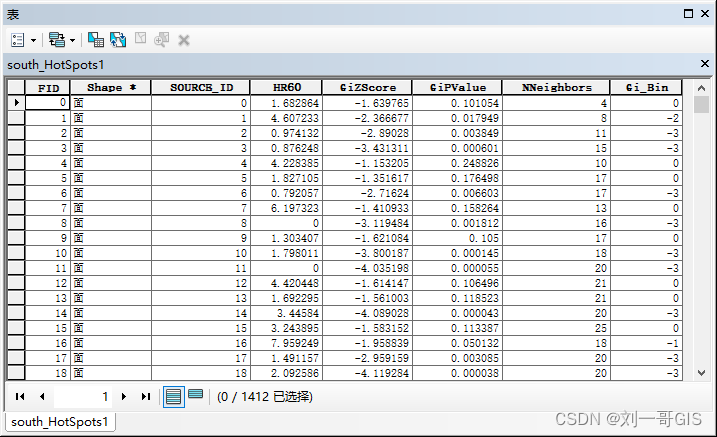This screenshot has height=437, width=717.
Task: Expand the Table Options dropdown arrow
Action: coord(33,40)
